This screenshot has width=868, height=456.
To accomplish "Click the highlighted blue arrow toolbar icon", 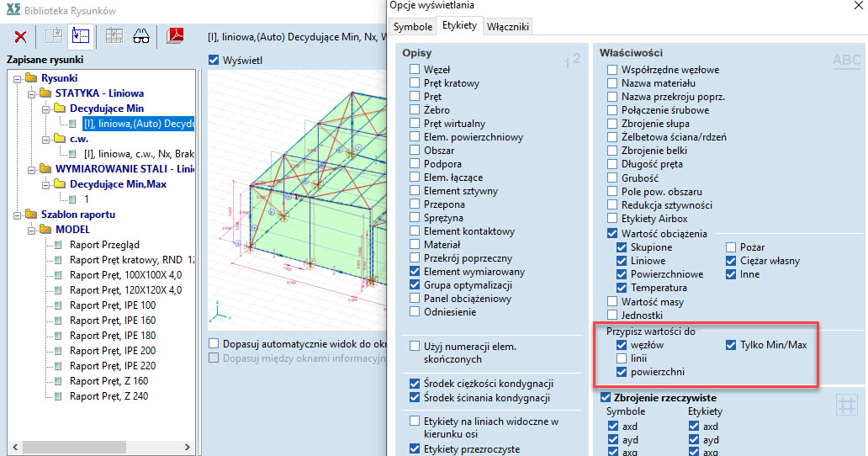I will 80,36.
